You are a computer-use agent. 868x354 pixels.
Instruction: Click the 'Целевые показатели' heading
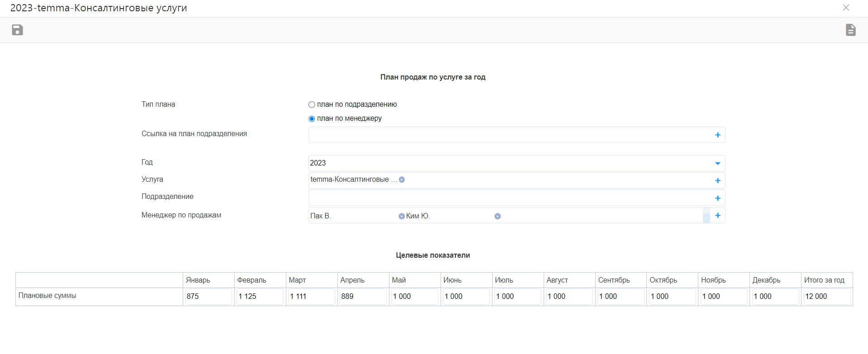[x=433, y=255]
